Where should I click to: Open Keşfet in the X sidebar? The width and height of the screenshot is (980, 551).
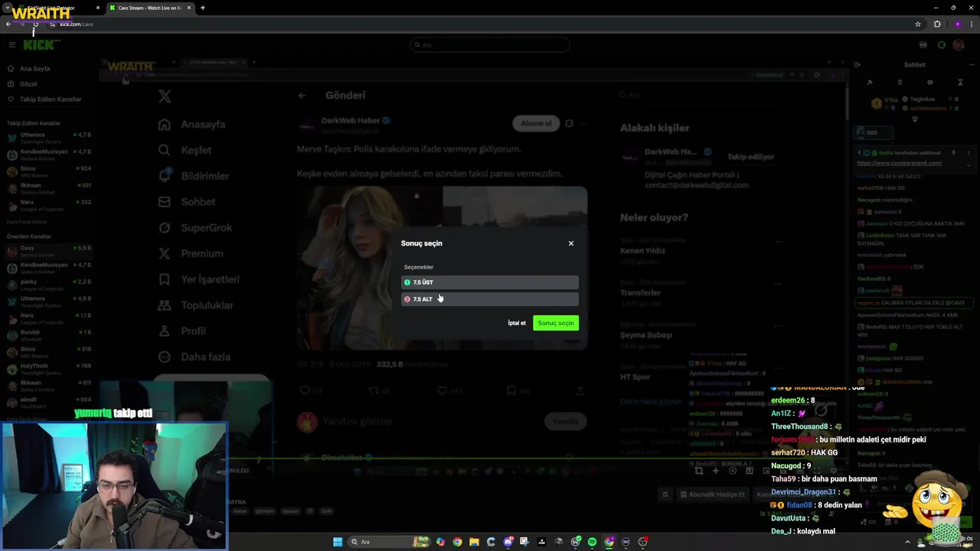click(185, 150)
